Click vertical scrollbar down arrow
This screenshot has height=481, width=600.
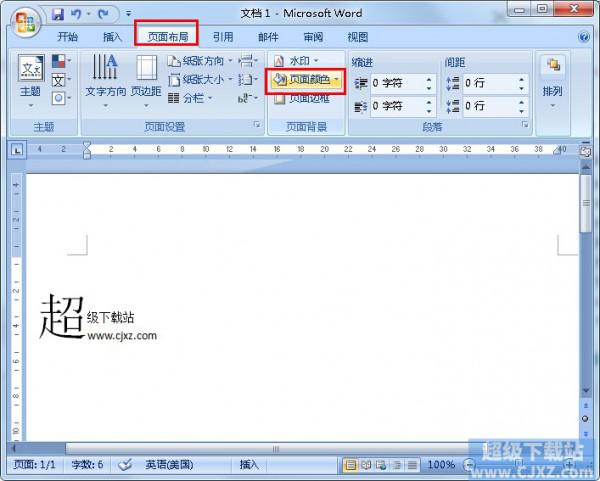tap(586, 391)
